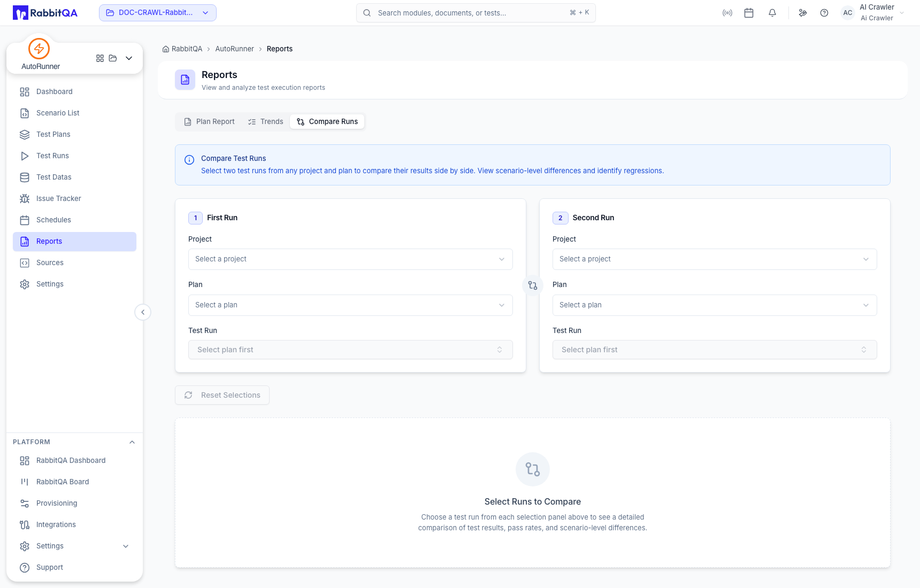Click the Second Run step number badge

560,218
